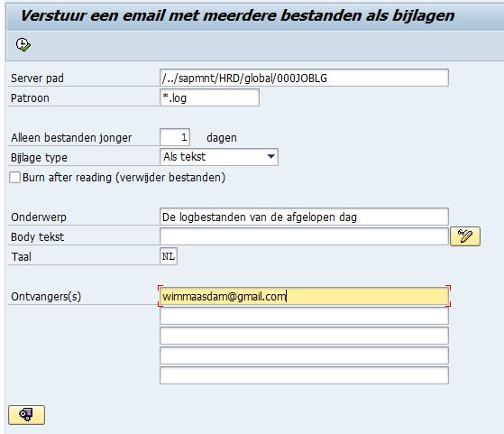The image size is (504, 434).
Task: Select the third recipient input row
Action: click(304, 336)
